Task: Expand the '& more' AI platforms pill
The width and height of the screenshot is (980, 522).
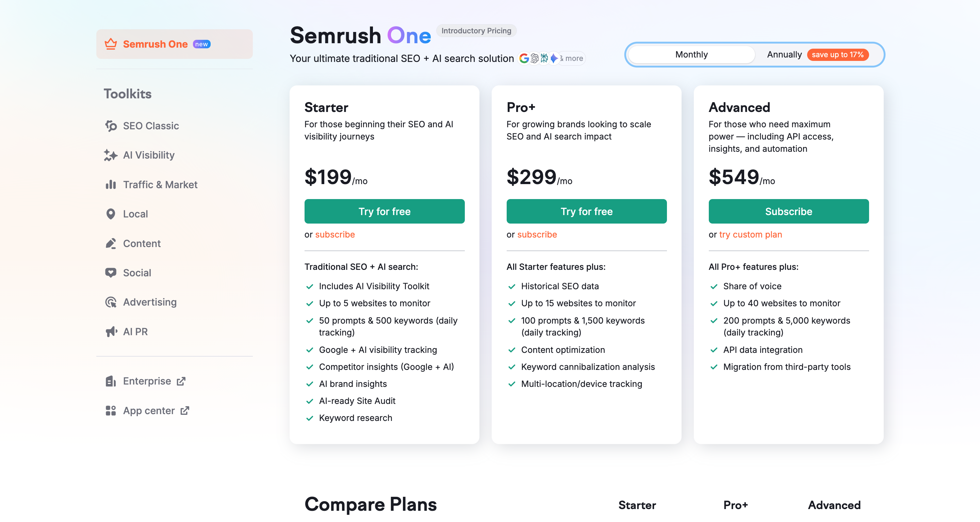Action: pyautogui.click(x=572, y=59)
